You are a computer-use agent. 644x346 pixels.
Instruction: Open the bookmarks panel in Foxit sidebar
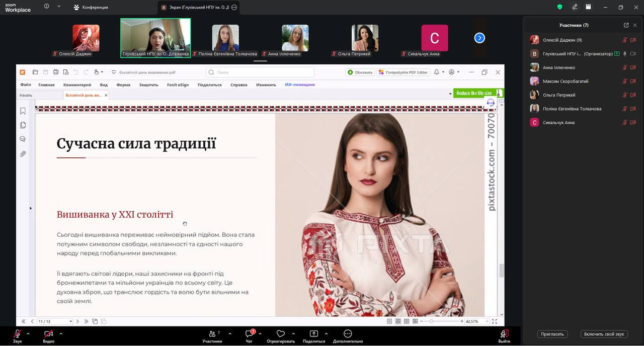(x=23, y=111)
